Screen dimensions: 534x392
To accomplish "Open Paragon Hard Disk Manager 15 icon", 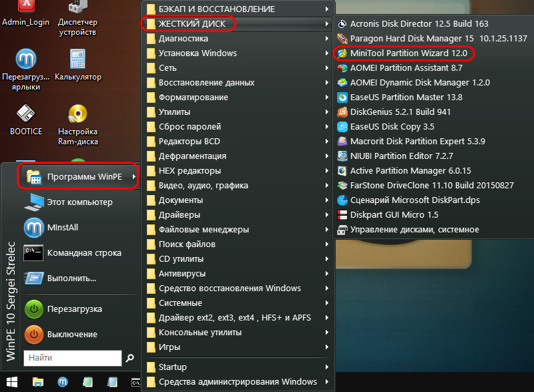I will [342, 39].
